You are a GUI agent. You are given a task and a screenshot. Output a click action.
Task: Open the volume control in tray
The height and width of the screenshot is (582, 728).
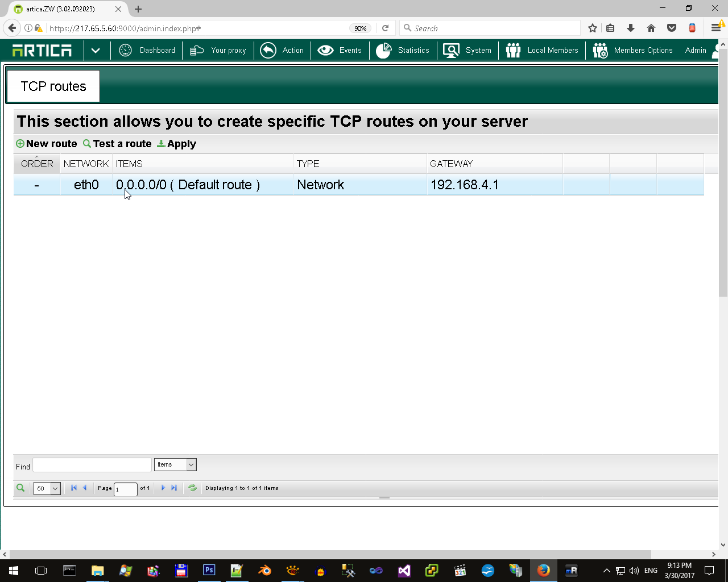[634, 571]
